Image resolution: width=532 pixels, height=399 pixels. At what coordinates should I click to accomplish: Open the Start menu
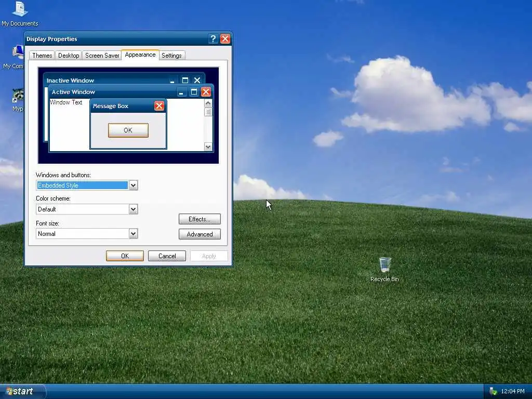[22, 391]
